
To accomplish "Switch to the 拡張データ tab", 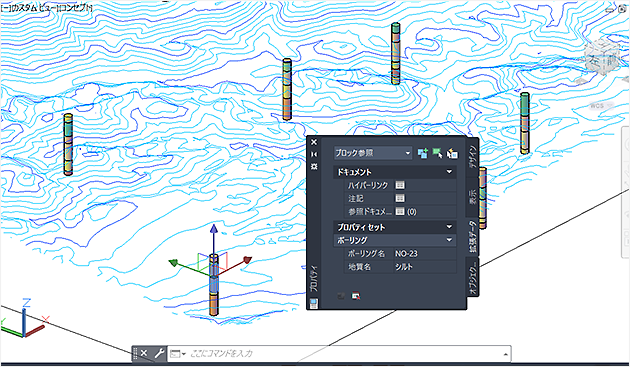I will (472, 237).
